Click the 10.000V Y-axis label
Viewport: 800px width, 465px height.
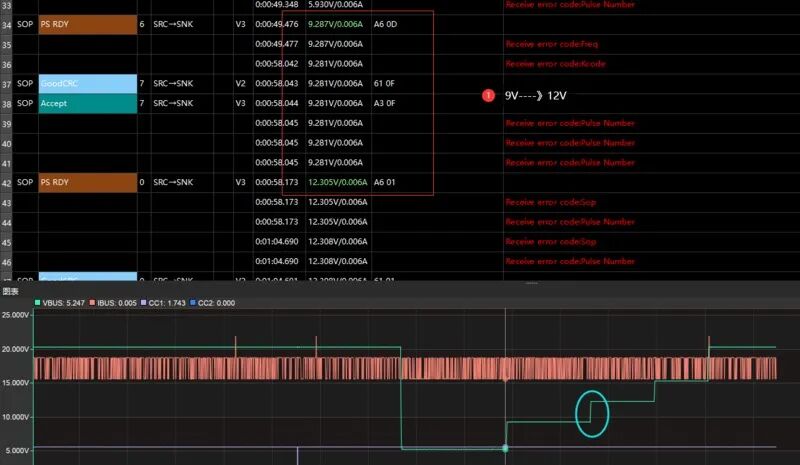tap(16, 417)
